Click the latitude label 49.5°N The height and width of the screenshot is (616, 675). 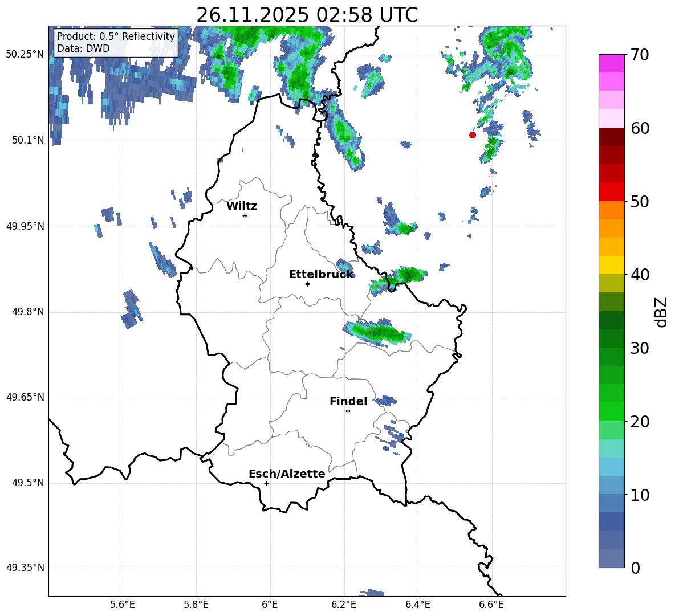[28, 483]
